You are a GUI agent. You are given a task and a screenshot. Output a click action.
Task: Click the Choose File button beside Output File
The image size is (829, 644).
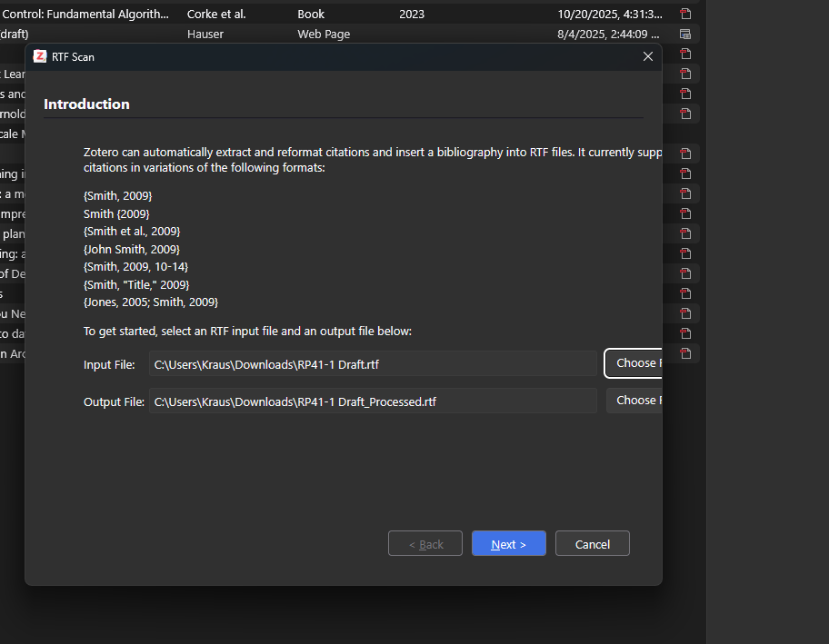tap(634, 401)
